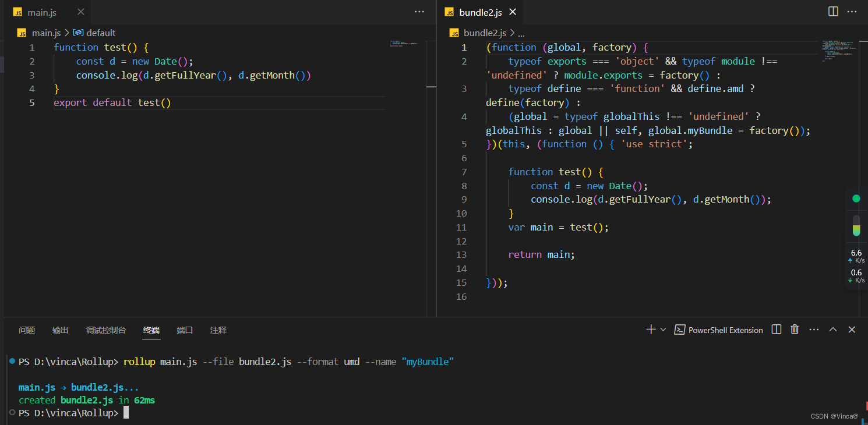Viewport: 868px width, 425px height.
Task: Switch to the 调试控制台 panel tab
Action: [106, 330]
